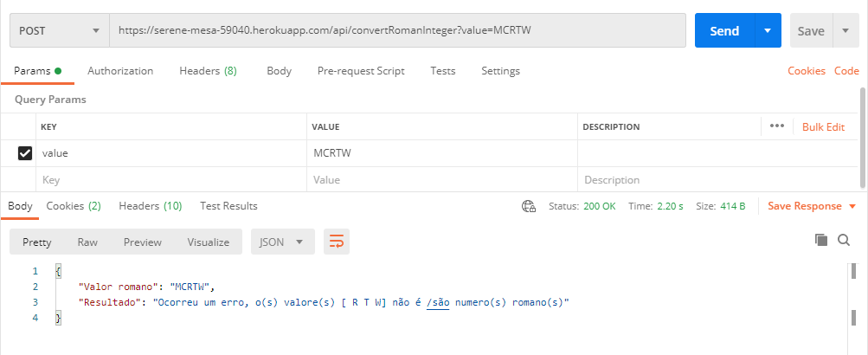Viewport: 868px width, 355px height.
Task: Click the KEY column header
Action: pos(48,126)
